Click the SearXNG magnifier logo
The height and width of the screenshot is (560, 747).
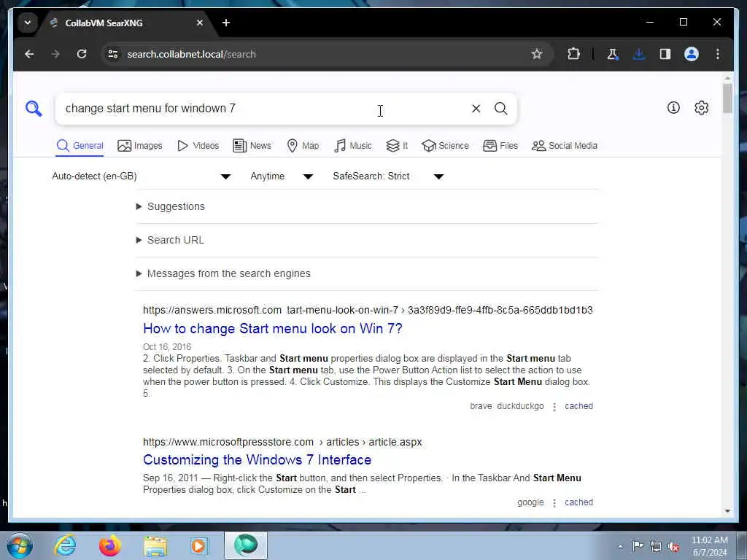(x=34, y=109)
